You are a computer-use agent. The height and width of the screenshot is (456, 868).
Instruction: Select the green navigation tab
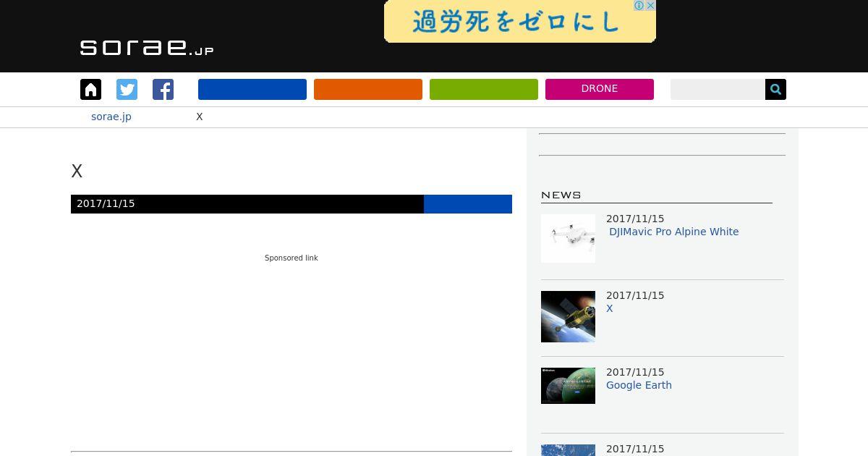[x=484, y=89]
